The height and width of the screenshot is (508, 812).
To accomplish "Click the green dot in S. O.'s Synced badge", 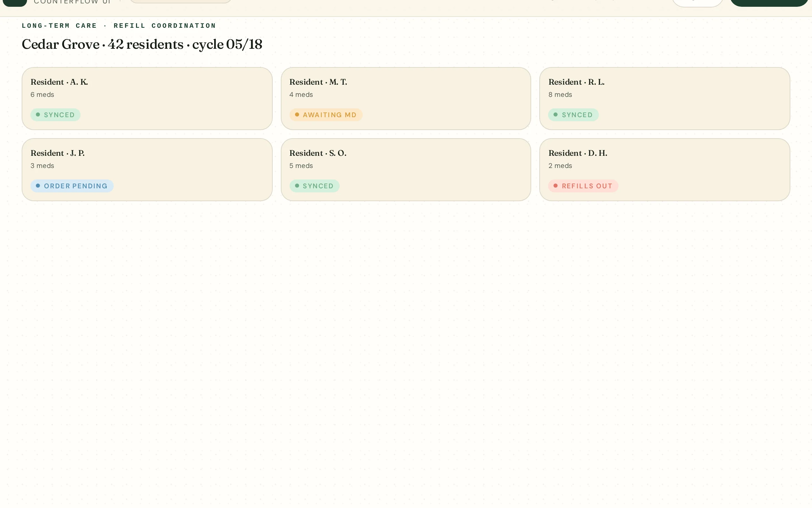I will click(297, 186).
